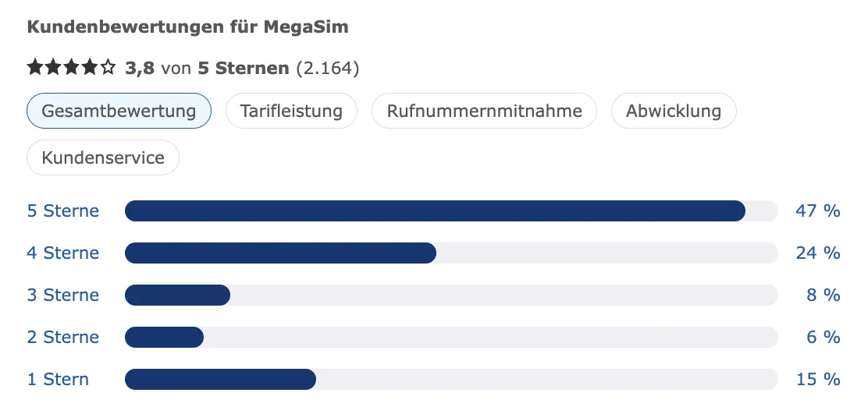Screen dimensions: 868x414
Task: Select the 4 Sterne rating bar
Action: pos(451,253)
